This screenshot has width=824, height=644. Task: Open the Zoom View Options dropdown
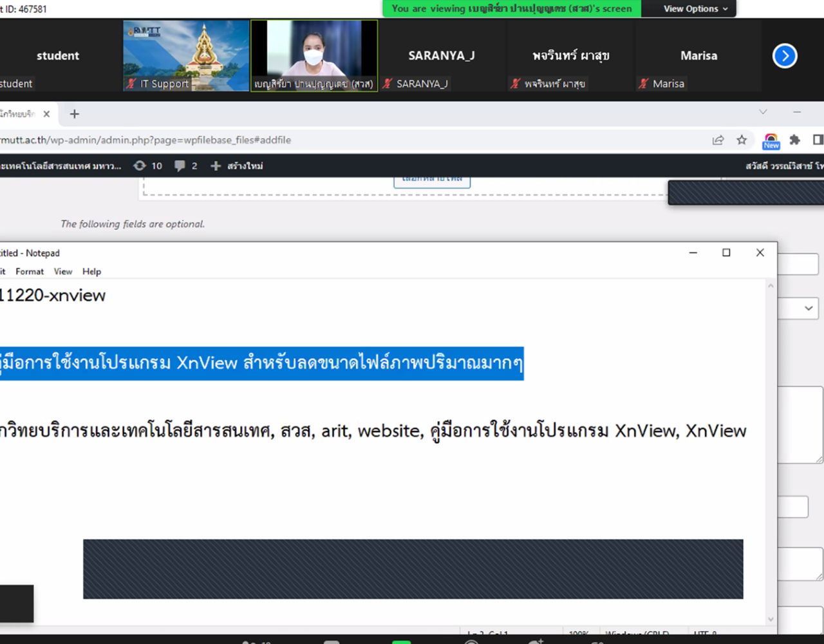[696, 8]
